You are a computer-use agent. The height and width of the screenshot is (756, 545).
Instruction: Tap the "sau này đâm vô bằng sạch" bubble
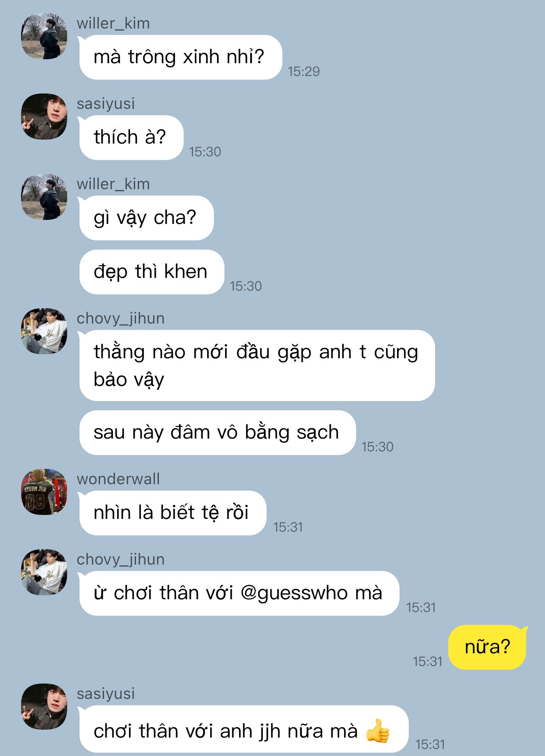217,433
